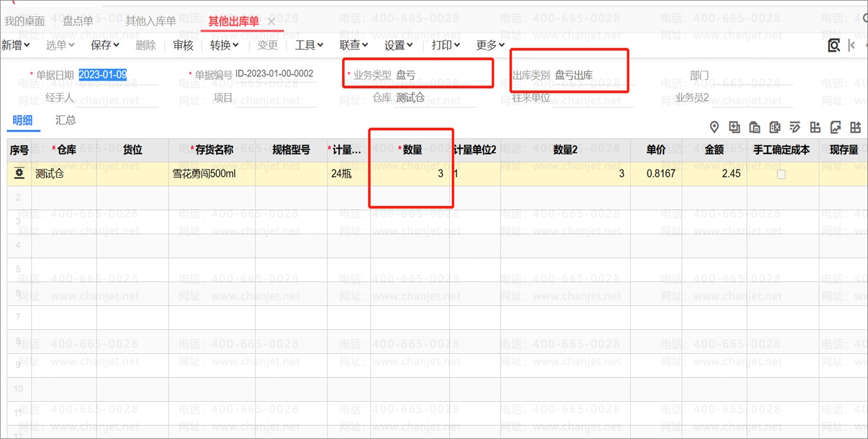Switch to the 其他入库单 tab
This screenshot has width=868, height=439.
point(151,21)
